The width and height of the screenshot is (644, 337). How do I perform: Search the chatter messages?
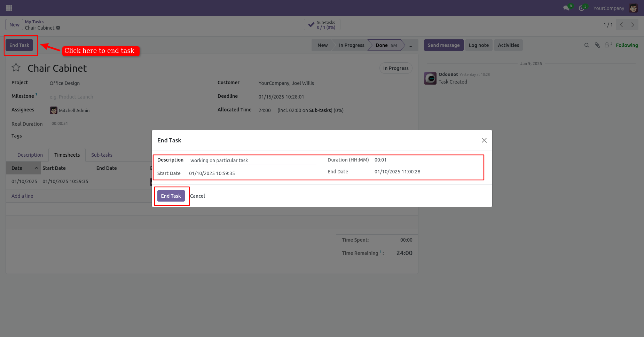587,45
